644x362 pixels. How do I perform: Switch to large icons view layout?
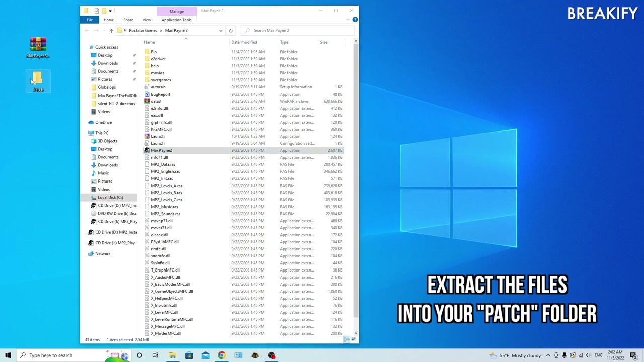coord(354,340)
